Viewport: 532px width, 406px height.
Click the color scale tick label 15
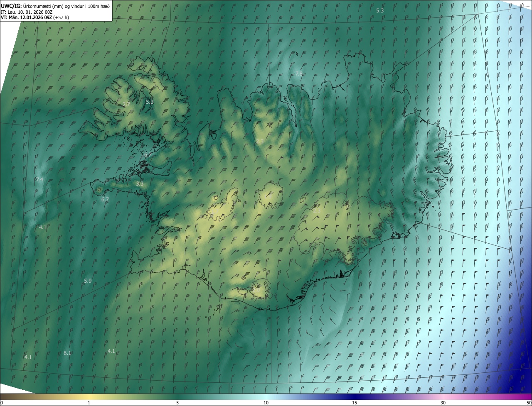coord(355,403)
